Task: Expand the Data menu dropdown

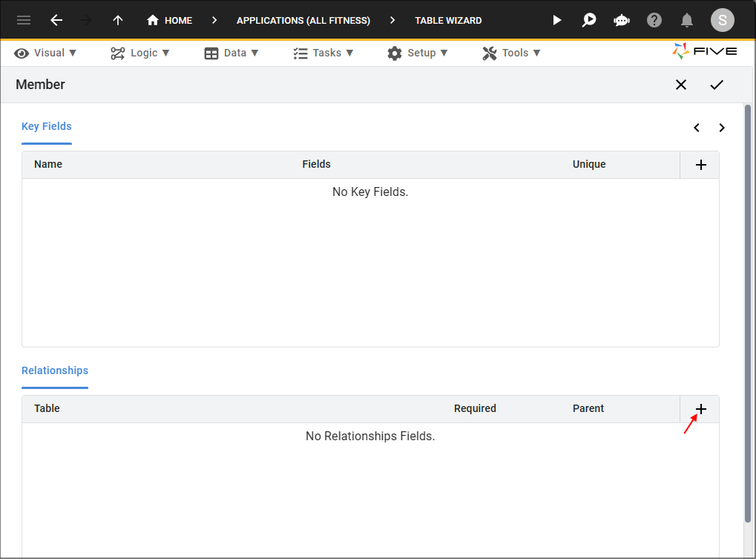Action: coord(231,53)
